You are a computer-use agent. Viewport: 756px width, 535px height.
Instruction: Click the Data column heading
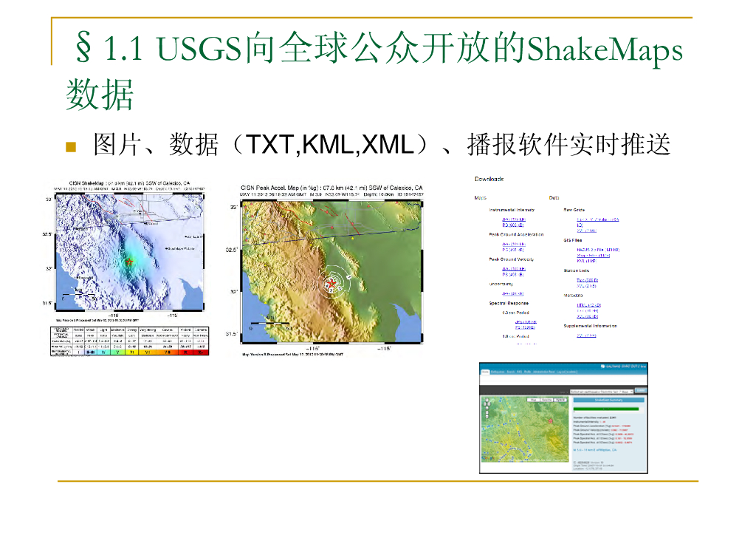[x=554, y=198]
